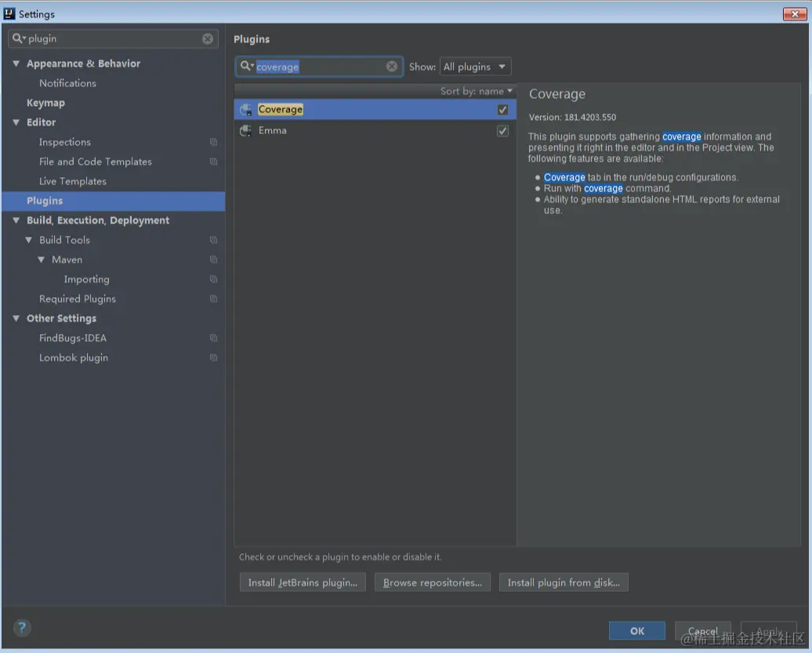The image size is (812, 653).
Task: Select the Emma plugin row
Action: click(x=375, y=130)
